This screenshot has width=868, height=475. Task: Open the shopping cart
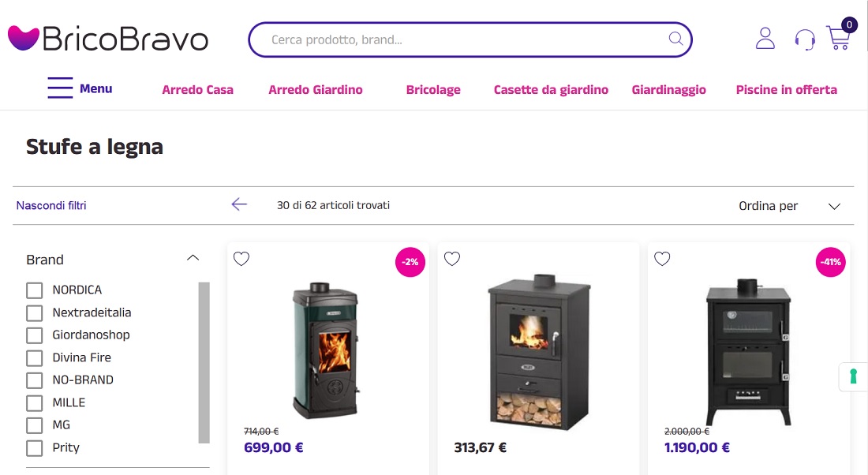tap(839, 37)
